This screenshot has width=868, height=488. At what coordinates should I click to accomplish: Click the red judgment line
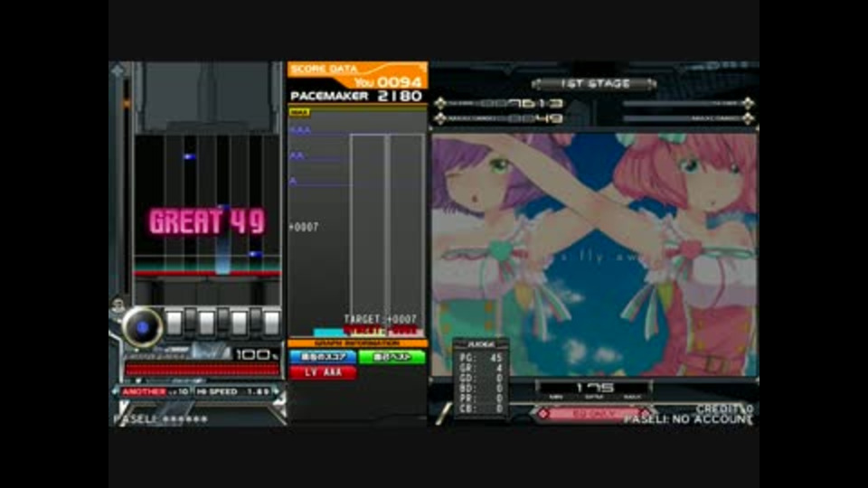[207, 273]
